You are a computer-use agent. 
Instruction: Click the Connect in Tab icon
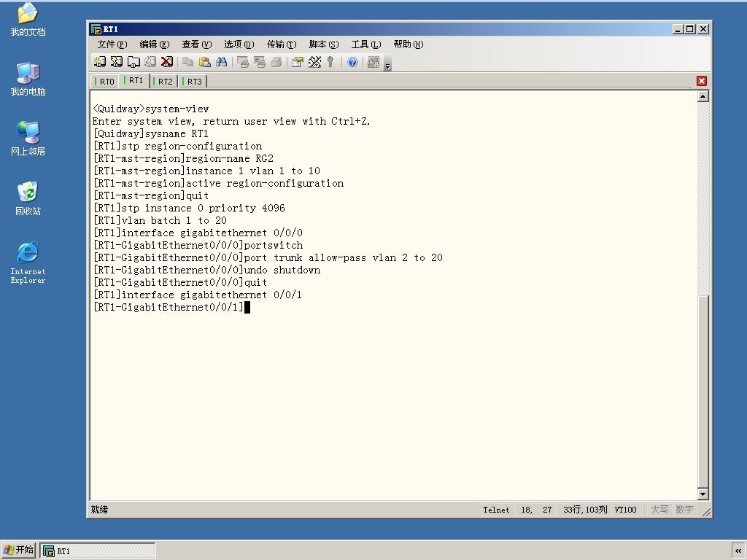point(133,62)
